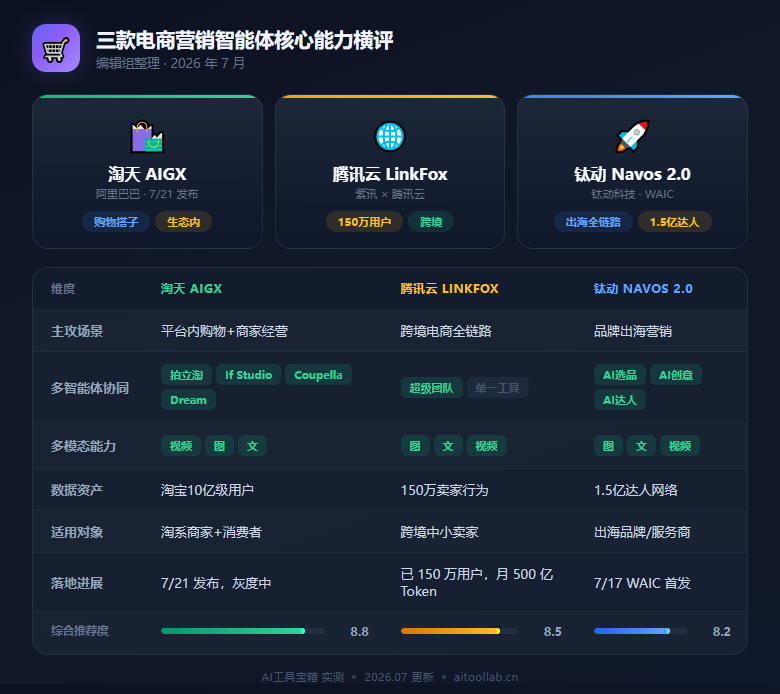Click the 7/21 发布，灰度中 cell
Viewport: 780px width, 694px height.
pos(216,583)
